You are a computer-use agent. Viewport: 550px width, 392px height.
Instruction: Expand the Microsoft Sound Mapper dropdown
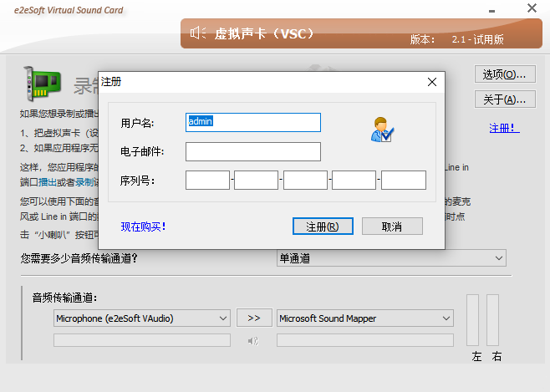(x=365, y=318)
